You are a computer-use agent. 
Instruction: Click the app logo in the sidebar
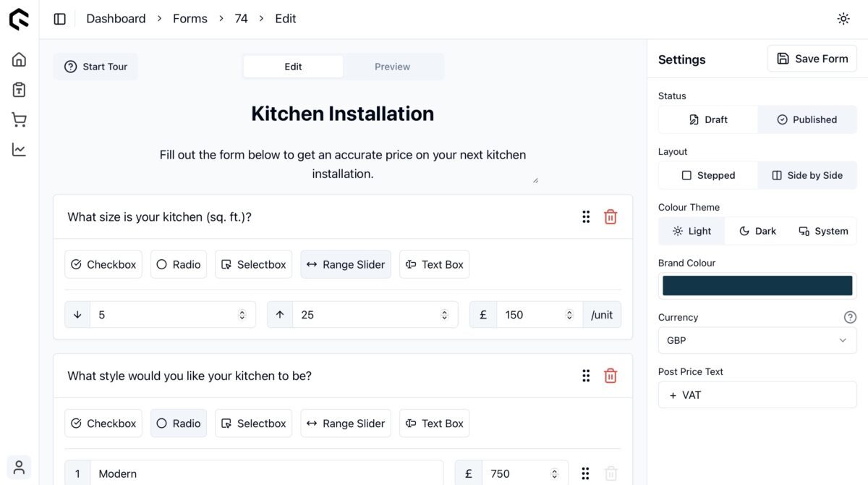[19, 20]
